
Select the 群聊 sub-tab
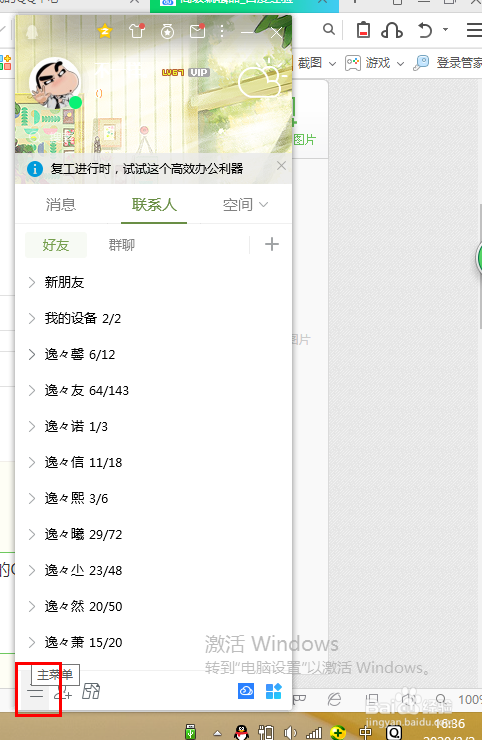click(121, 245)
